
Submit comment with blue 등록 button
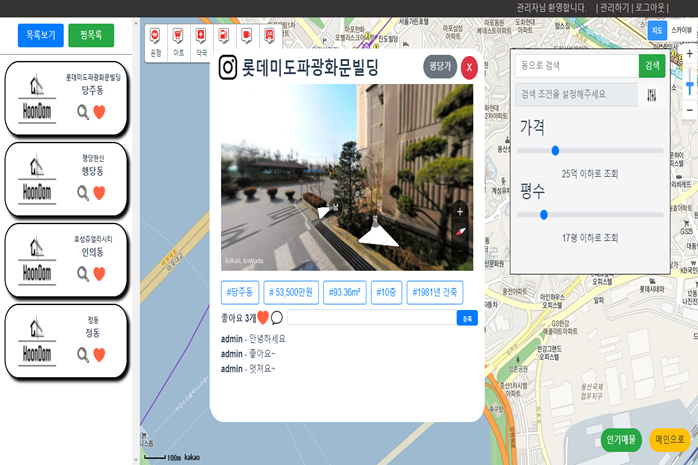pos(467,318)
